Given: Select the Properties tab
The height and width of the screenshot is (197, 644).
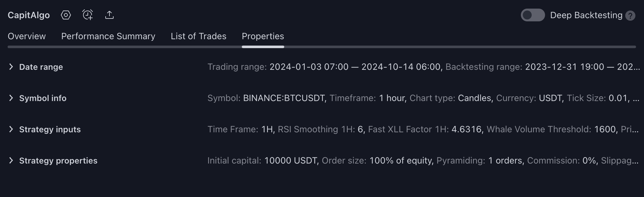Looking at the screenshot, I should point(263,36).
